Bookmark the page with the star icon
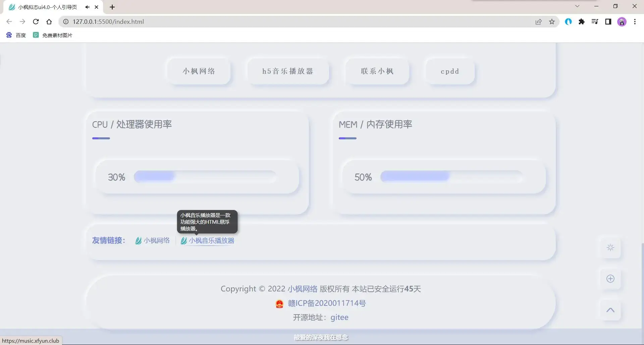The height and width of the screenshot is (345, 644). pos(552,21)
